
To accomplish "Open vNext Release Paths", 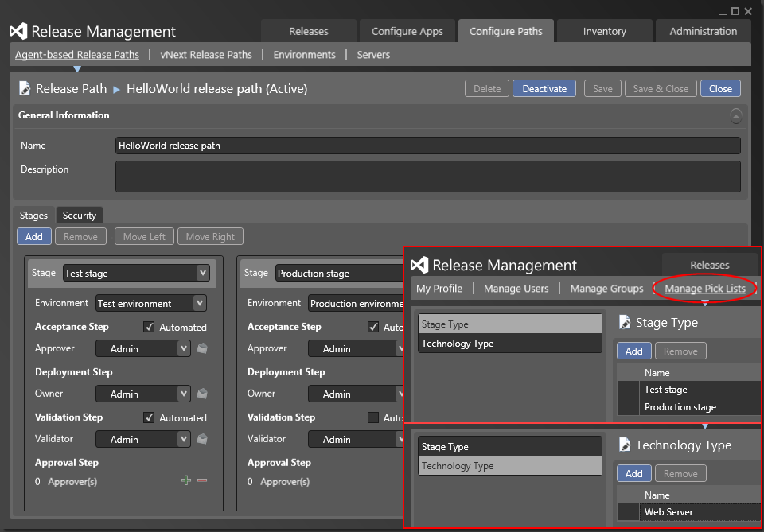I will [x=206, y=55].
